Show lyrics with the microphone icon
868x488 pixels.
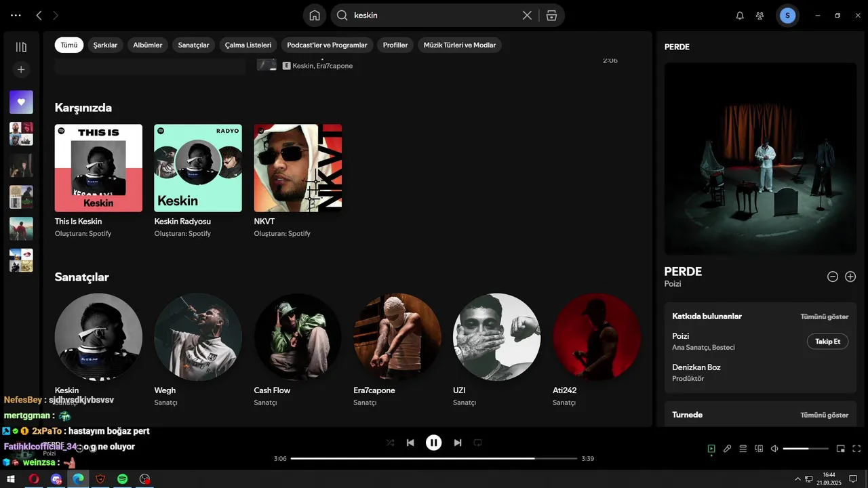pos(727,449)
